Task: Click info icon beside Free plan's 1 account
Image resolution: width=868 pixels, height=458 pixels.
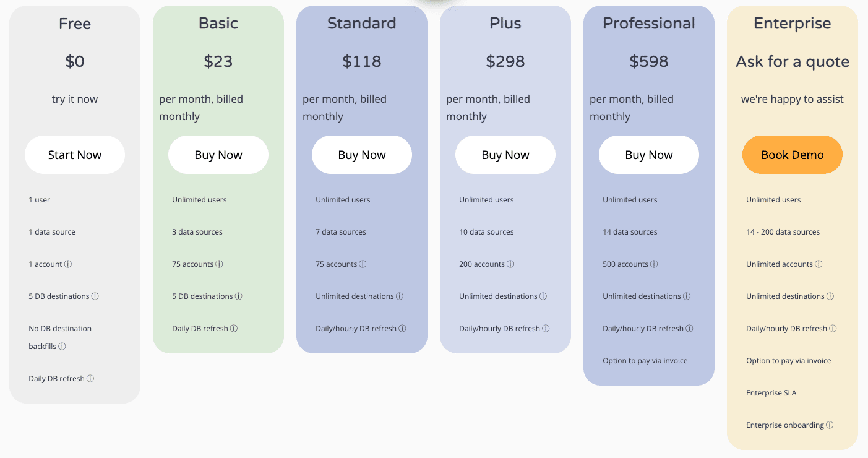Action: pos(68,264)
